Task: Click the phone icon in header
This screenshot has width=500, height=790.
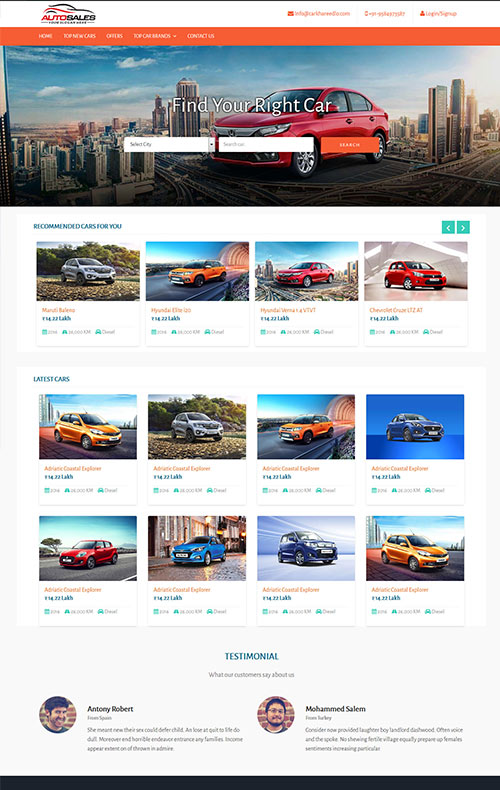Action: tap(366, 14)
